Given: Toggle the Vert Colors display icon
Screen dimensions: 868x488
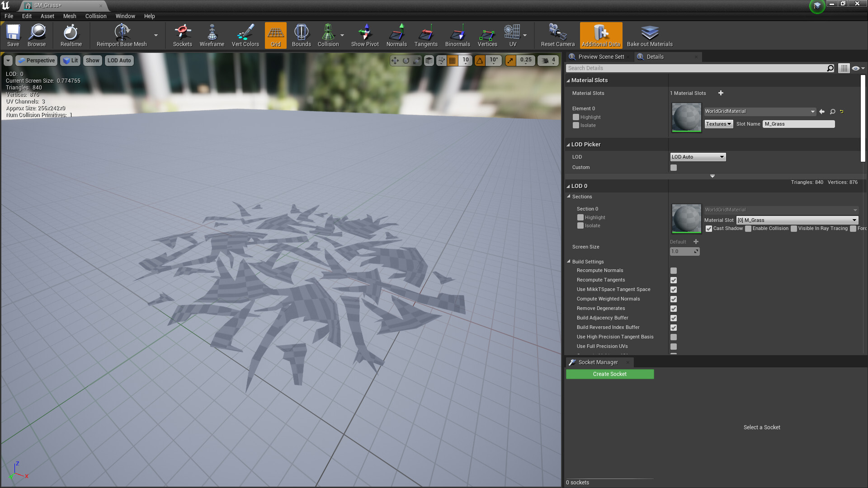Looking at the screenshot, I should pos(245,35).
